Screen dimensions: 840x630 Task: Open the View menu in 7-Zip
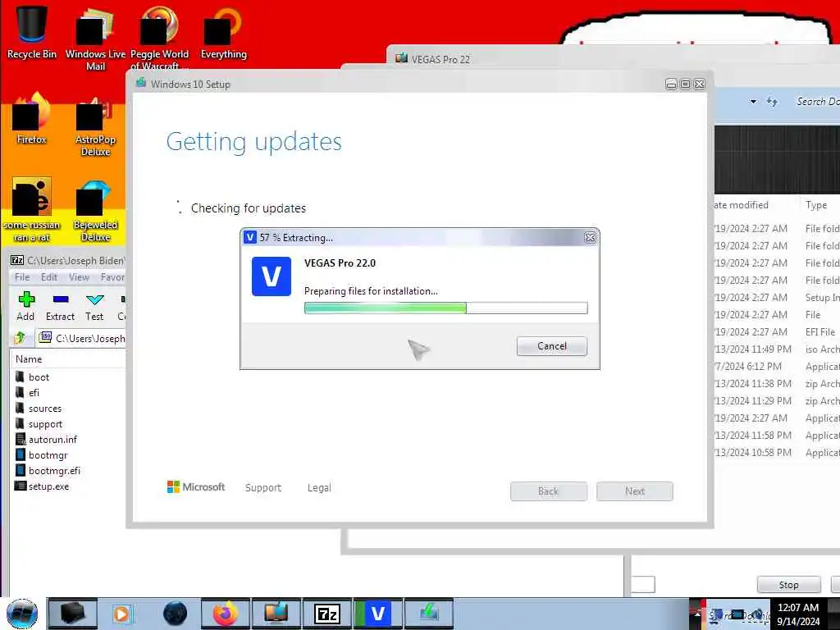80,277
